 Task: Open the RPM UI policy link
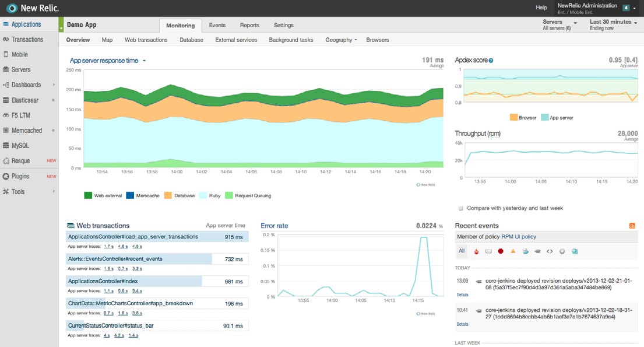(x=519, y=237)
